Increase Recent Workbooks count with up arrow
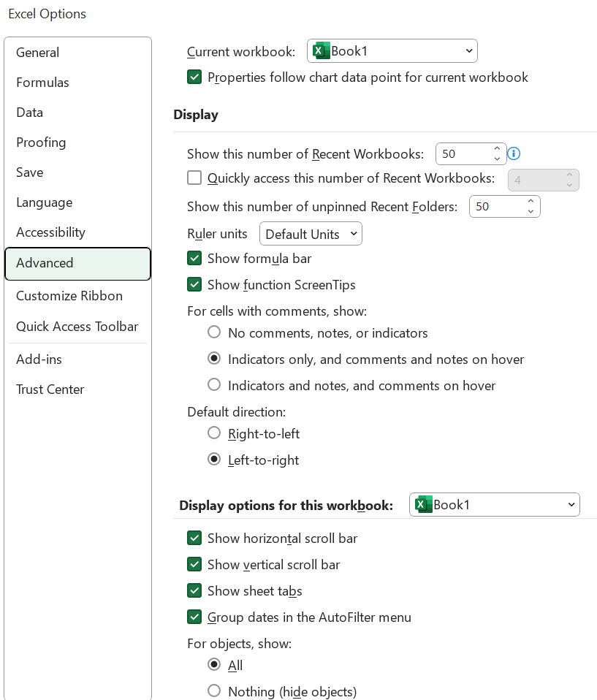The width and height of the screenshot is (597, 700). coord(497,148)
